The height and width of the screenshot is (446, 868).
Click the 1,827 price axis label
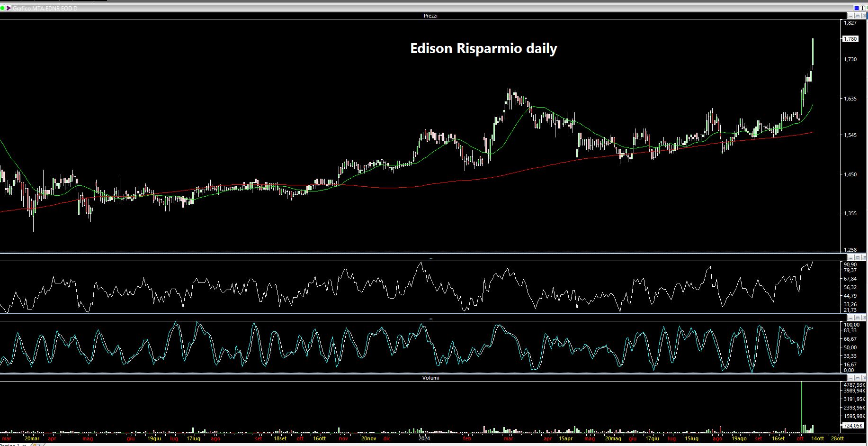coord(850,23)
